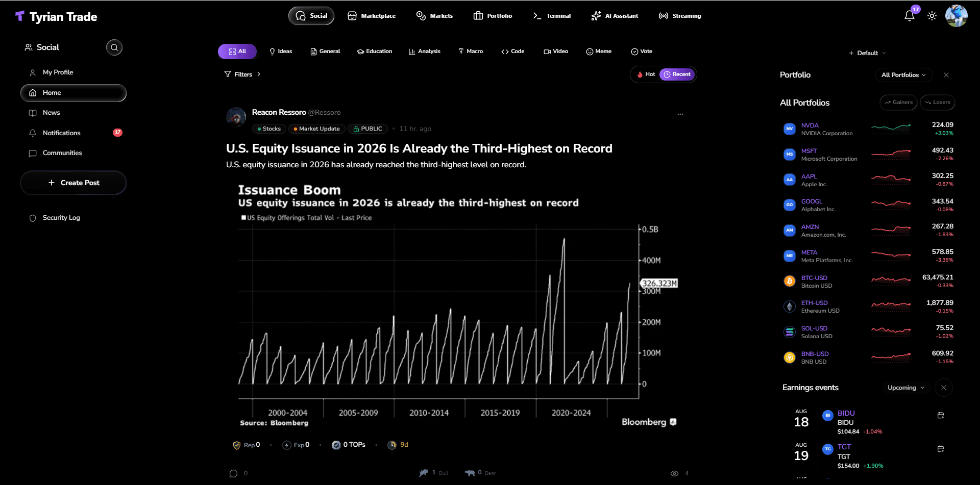
Task: Open the U.S. Equity Issuance post title
Action: 419,148
